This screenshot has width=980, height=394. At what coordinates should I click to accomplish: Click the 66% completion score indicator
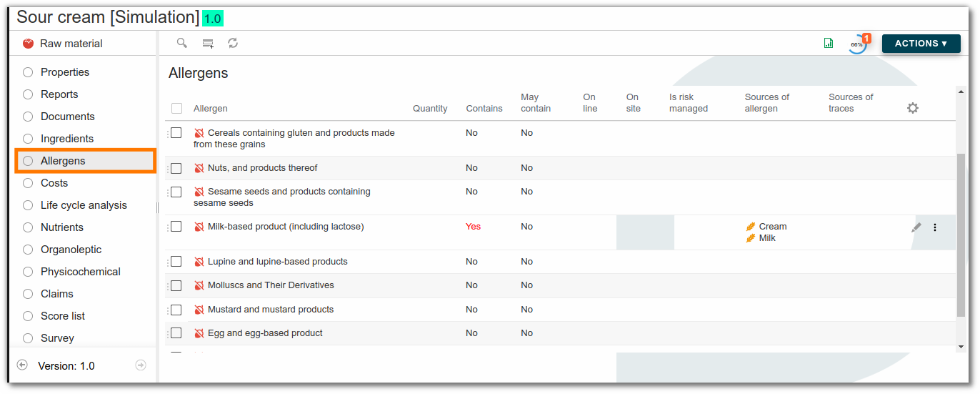(856, 44)
